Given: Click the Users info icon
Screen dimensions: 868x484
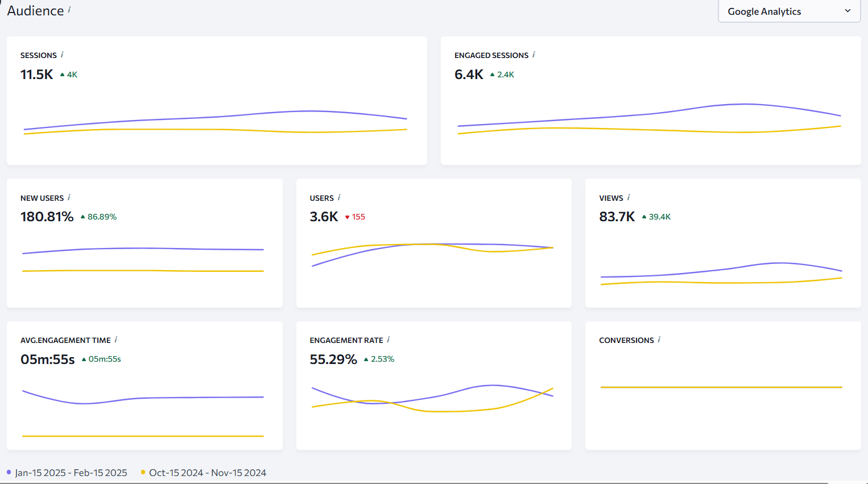Looking at the screenshot, I should click(339, 197).
